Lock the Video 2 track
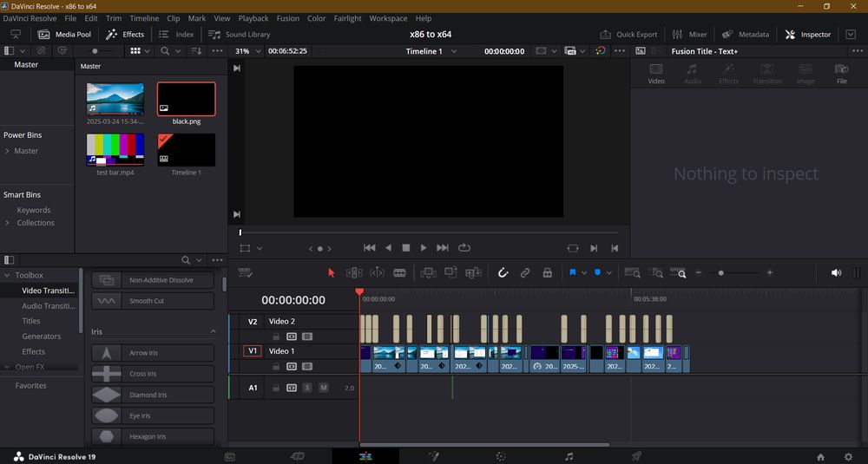 tap(276, 337)
